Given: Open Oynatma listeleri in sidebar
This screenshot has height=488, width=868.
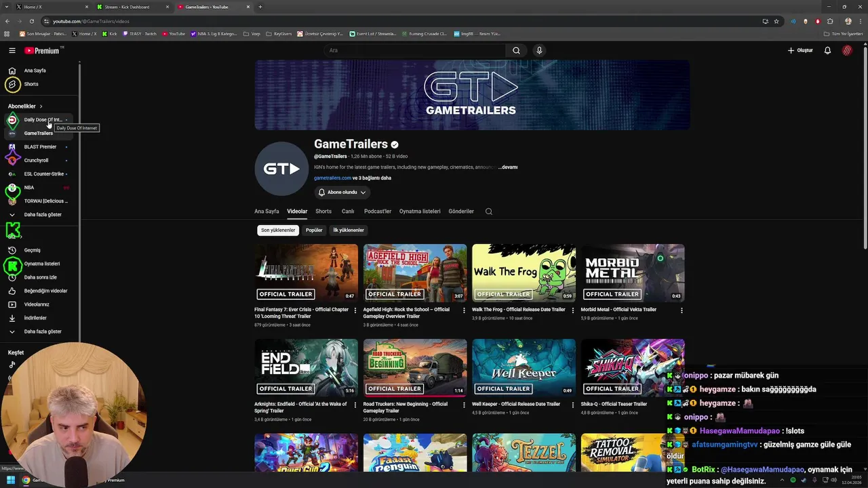Looking at the screenshot, I should 42,264.
